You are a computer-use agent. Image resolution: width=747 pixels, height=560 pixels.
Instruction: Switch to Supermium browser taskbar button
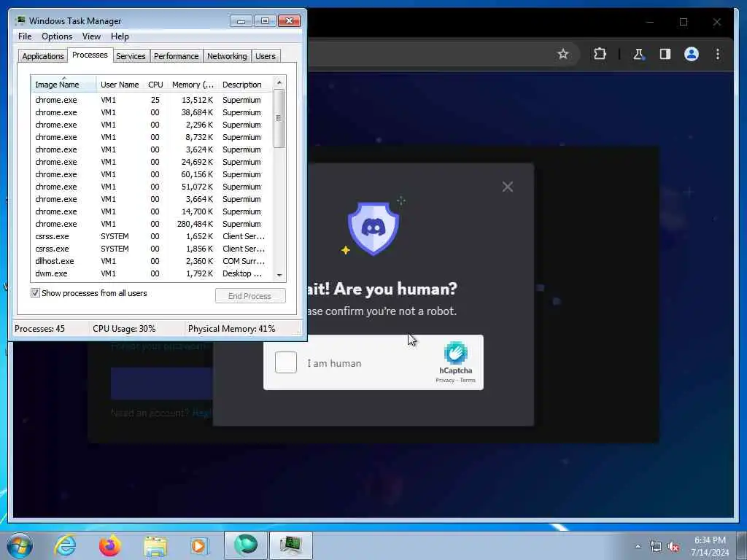[x=245, y=545]
